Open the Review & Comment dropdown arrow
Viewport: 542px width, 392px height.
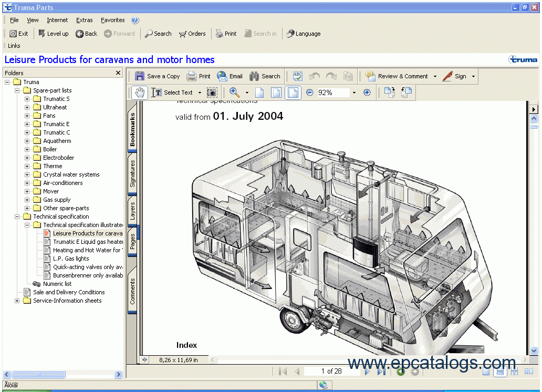[x=435, y=77]
